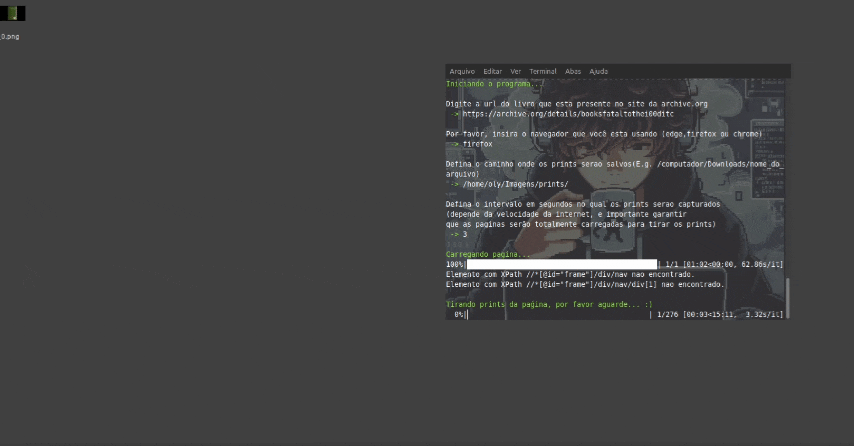Click the 'Por favor, insira o navegador' prompt

603,135
